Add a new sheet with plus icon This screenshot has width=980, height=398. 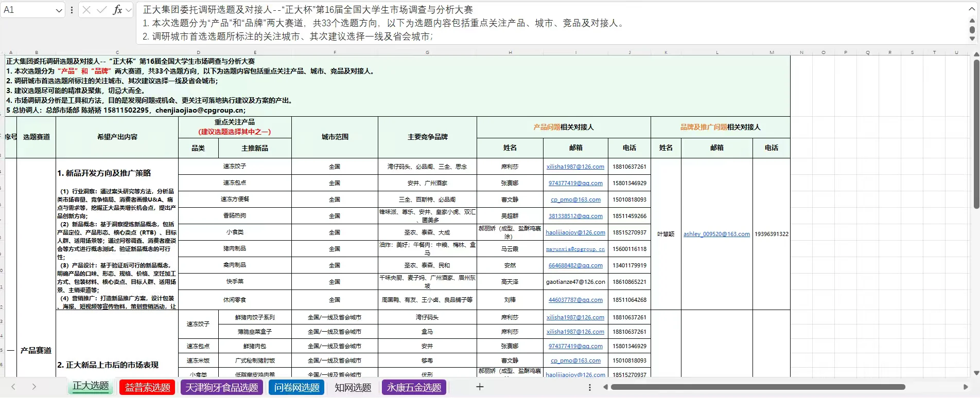pos(480,387)
